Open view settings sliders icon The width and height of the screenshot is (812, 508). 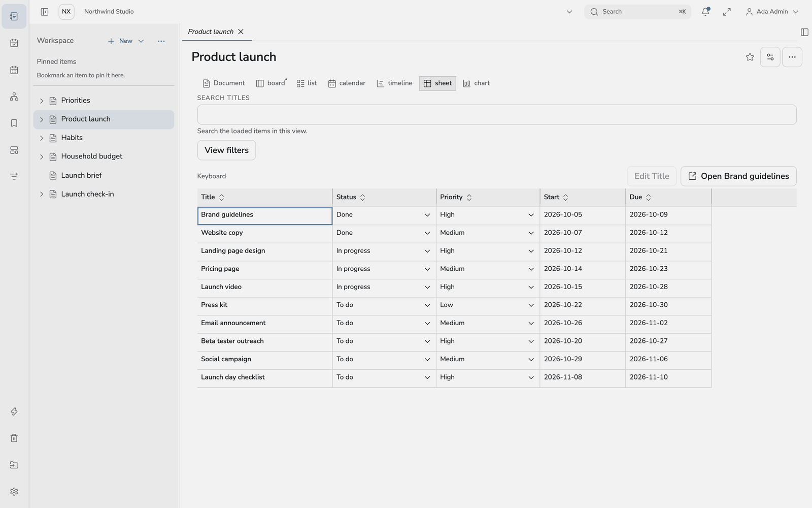(x=770, y=57)
